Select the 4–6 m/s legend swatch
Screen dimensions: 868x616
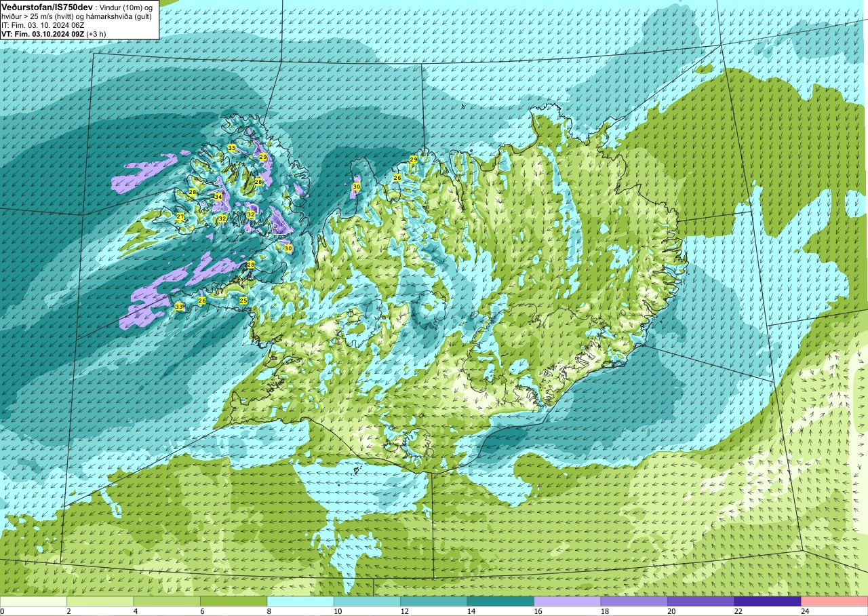tap(167, 601)
